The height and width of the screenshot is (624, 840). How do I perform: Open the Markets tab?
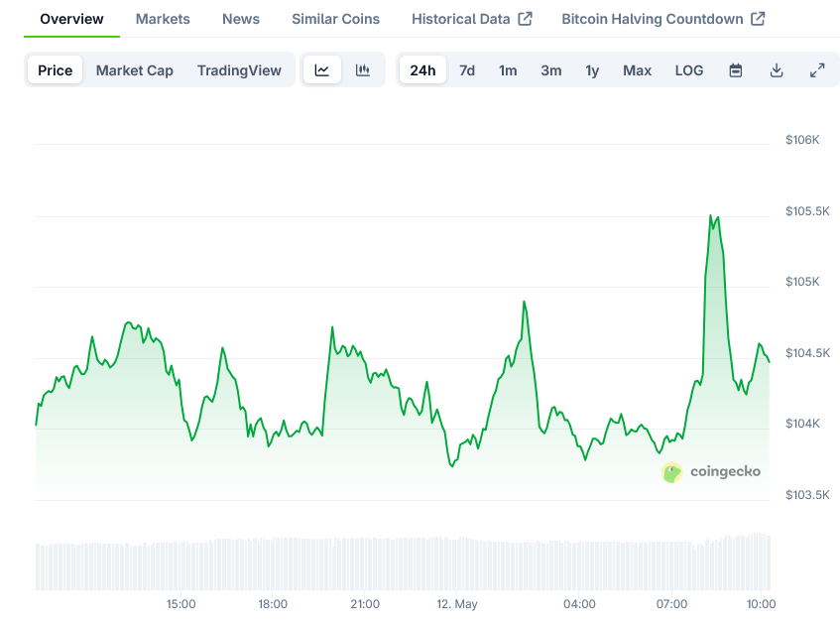coord(162,18)
